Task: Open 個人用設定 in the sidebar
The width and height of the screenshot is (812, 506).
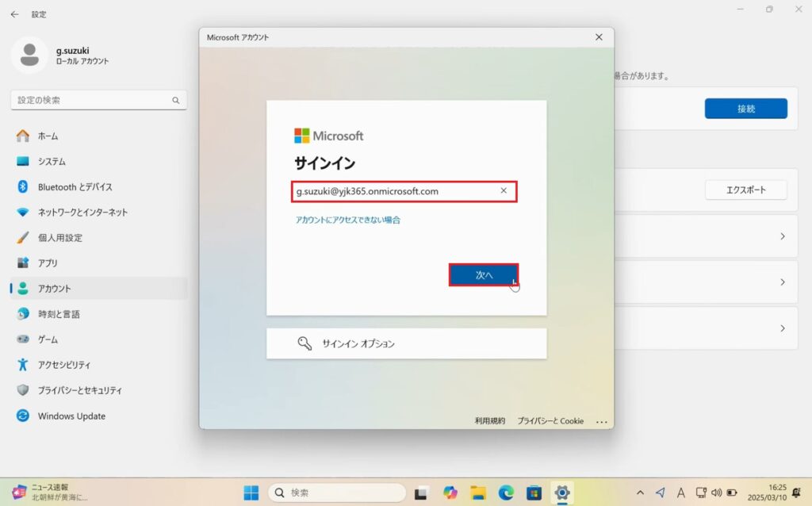Action: [98, 238]
